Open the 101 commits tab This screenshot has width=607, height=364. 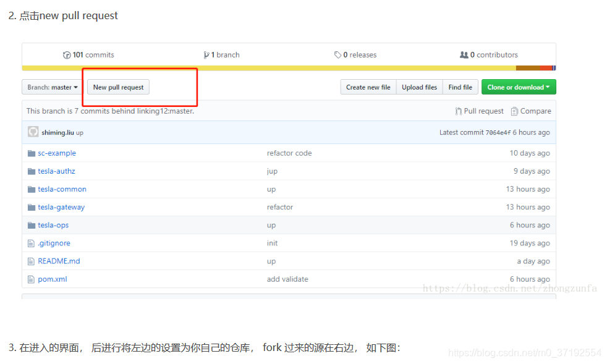click(x=88, y=55)
